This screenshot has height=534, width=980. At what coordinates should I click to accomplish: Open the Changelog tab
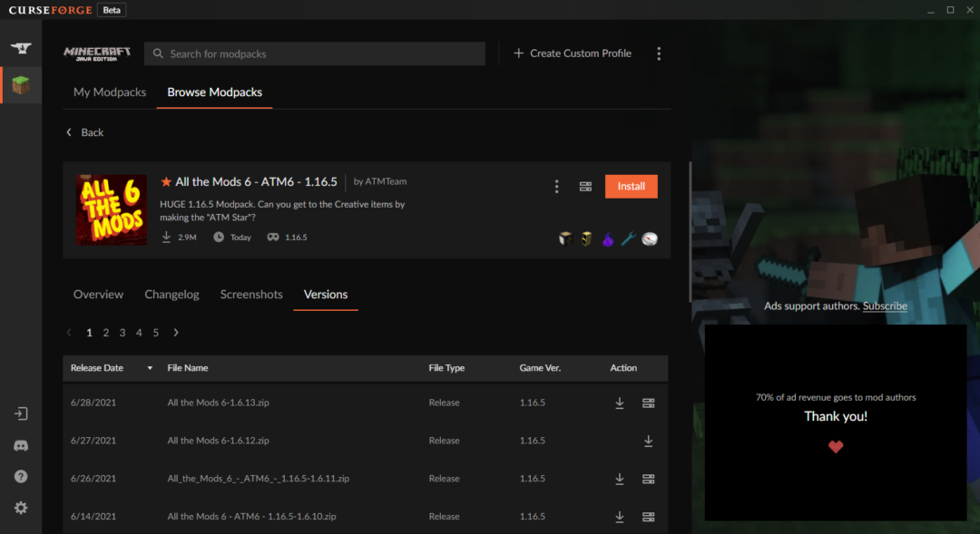tap(171, 294)
